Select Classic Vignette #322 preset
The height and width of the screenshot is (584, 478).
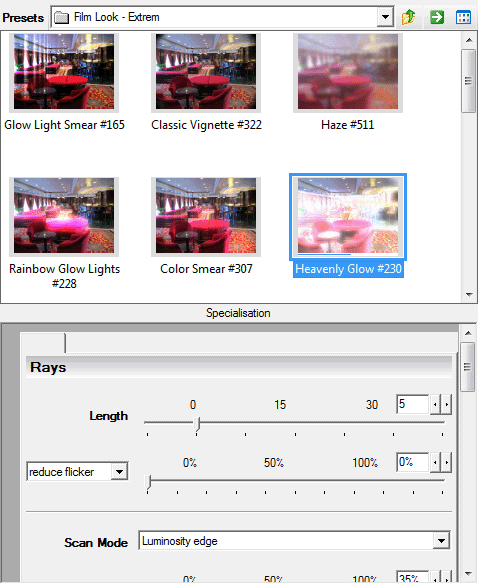tap(206, 72)
